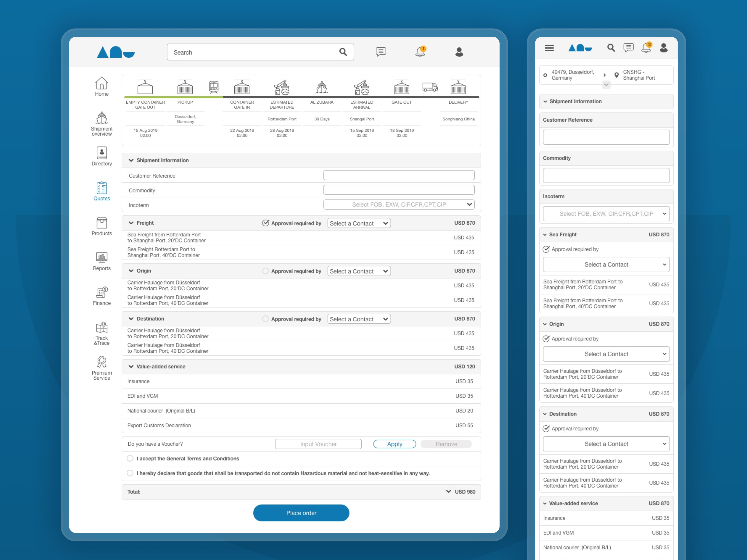Open the Incoterm dropdown on desktop form
The height and width of the screenshot is (560, 747).
[399, 204]
